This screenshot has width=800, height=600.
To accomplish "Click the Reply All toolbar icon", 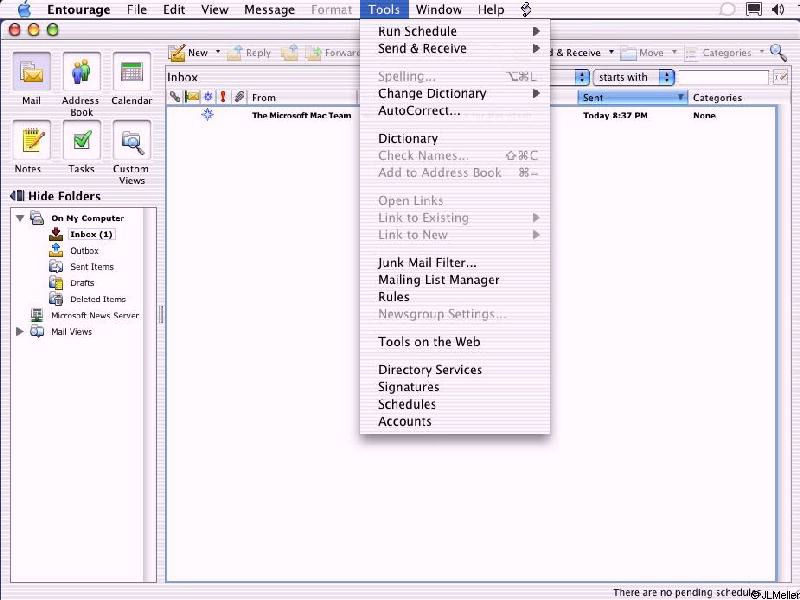I will pyautogui.click(x=289, y=53).
